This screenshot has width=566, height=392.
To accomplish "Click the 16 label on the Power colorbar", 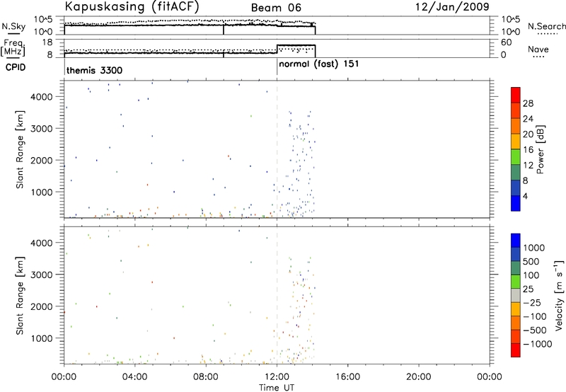I will click(x=528, y=150).
